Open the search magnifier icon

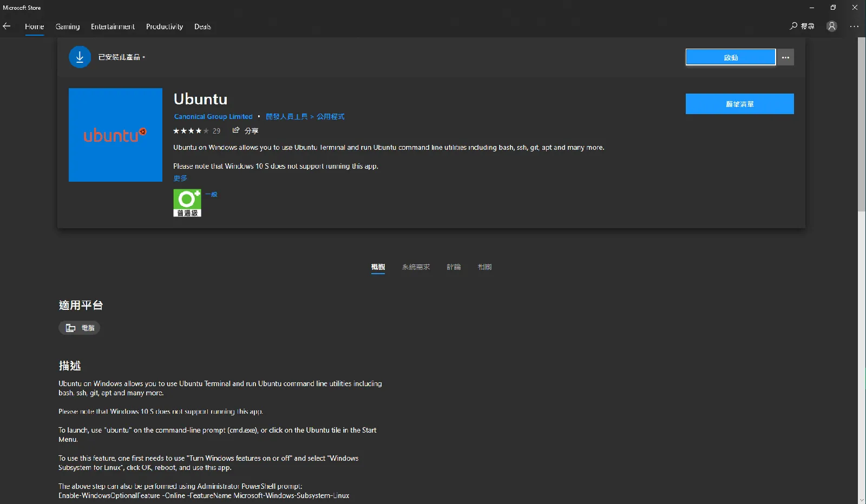tap(793, 26)
